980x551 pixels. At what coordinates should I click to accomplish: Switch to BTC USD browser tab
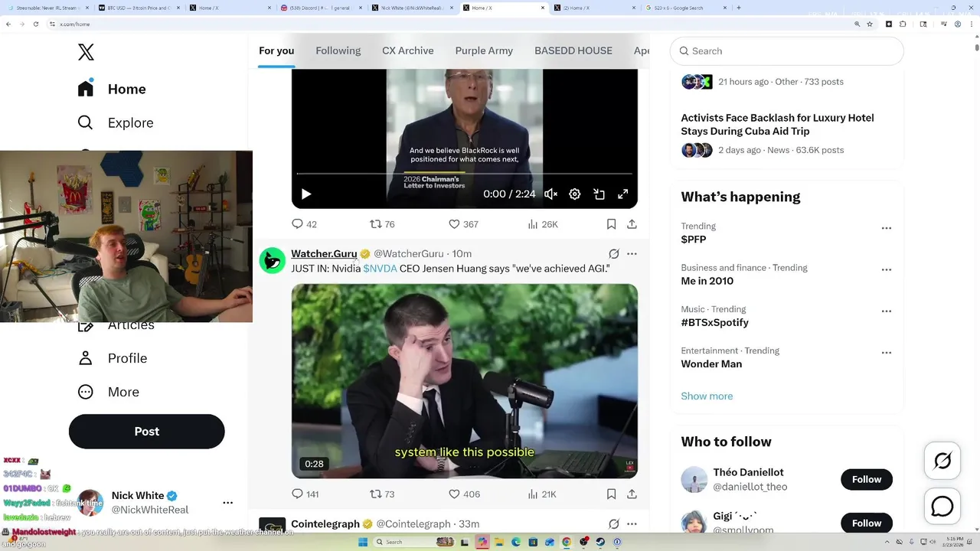[139, 8]
